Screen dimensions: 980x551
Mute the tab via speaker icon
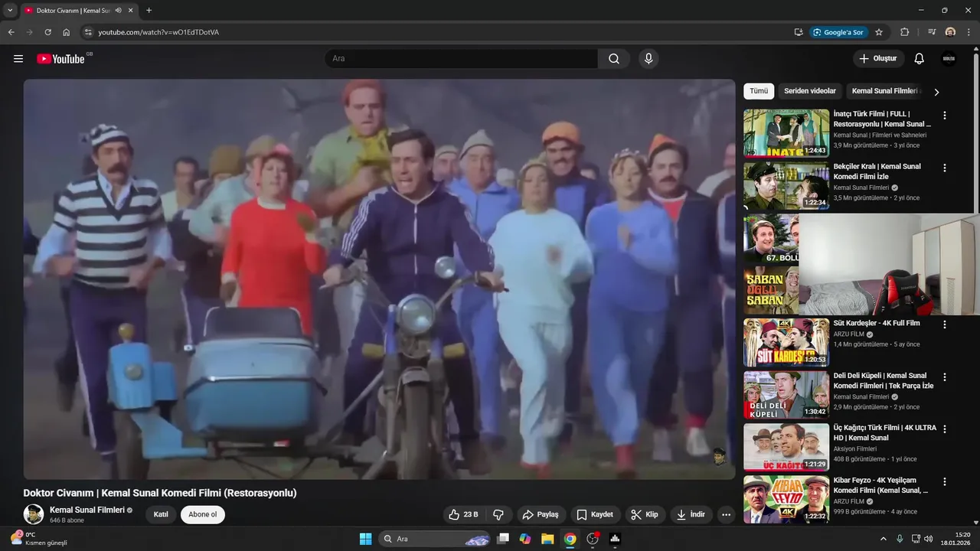(x=118, y=11)
